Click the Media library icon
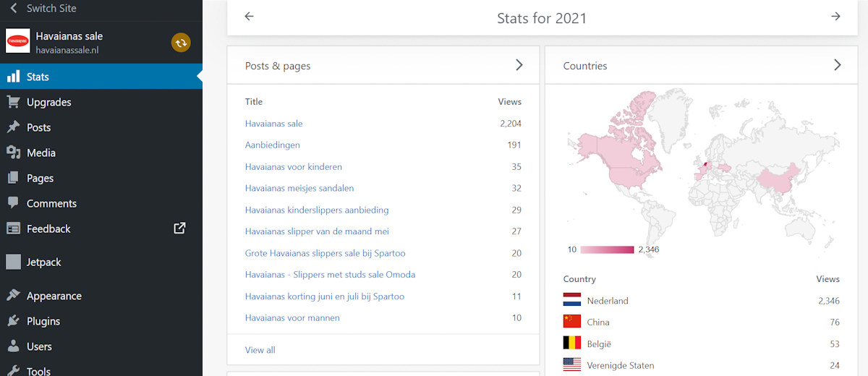Screen dimensions: 868x376 pyautogui.click(x=13, y=153)
